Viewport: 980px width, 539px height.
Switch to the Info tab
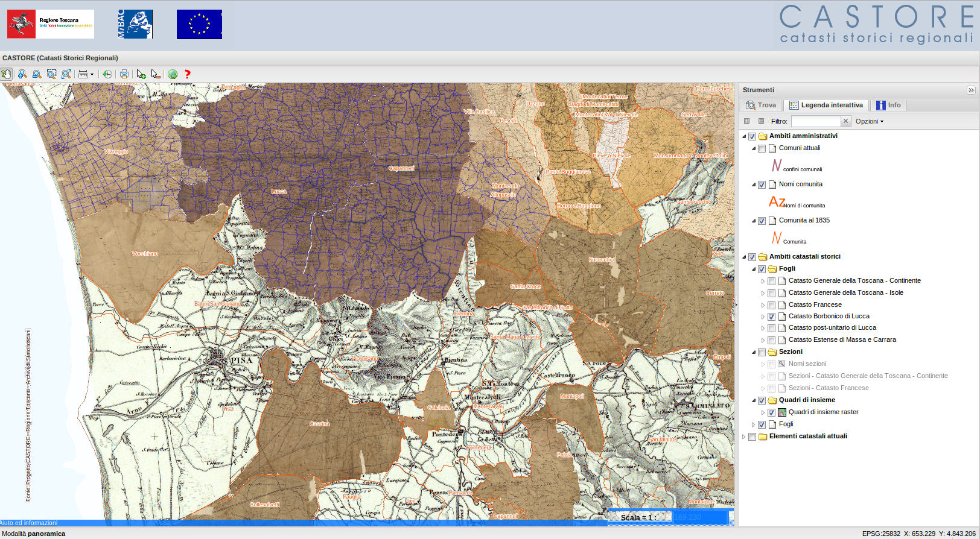point(888,105)
